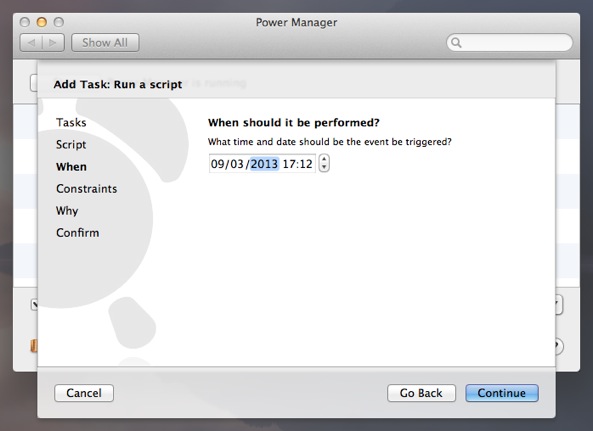Click the Go Back button
This screenshot has height=431, width=593.
pyautogui.click(x=421, y=393)
